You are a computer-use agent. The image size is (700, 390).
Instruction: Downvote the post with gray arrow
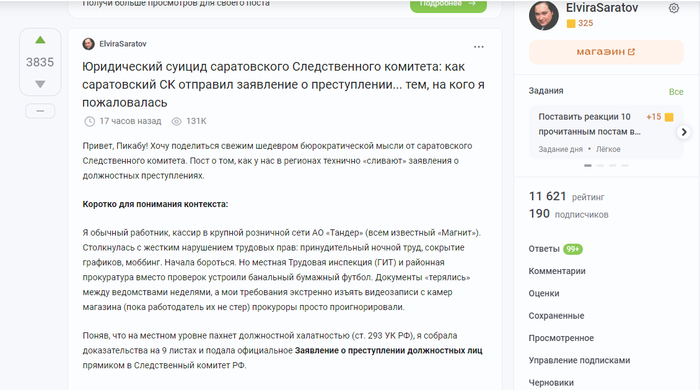(x=40, y=84)
